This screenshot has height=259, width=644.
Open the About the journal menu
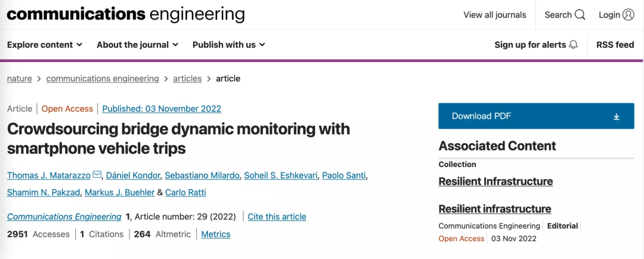[x=137, y=45]
